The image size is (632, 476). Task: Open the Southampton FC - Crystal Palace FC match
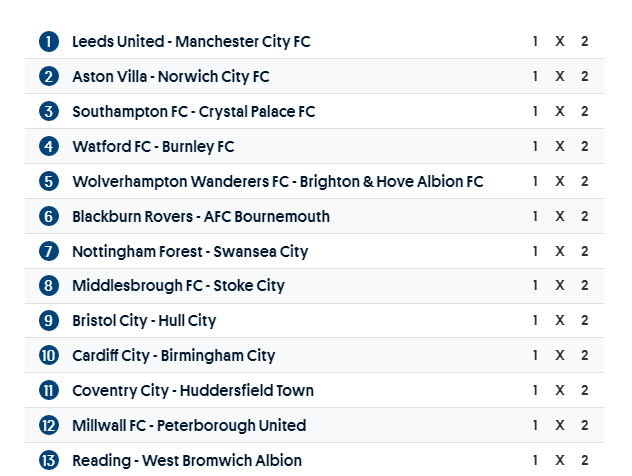point(193,112)
